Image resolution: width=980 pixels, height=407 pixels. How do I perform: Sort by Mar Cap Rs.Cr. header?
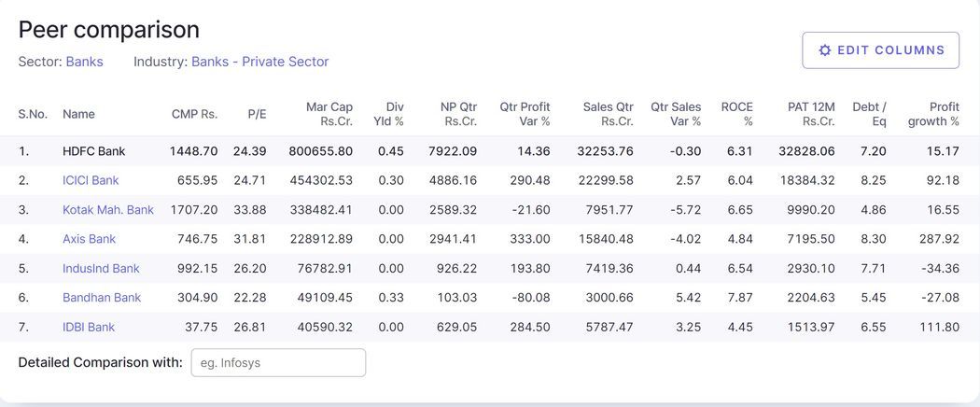tap(329, 114)
